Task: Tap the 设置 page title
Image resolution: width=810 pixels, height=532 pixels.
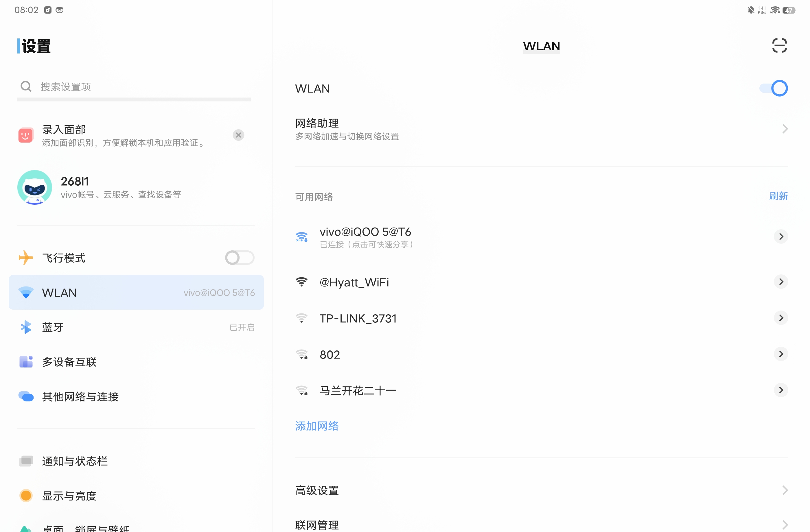Action: [36, 46]
